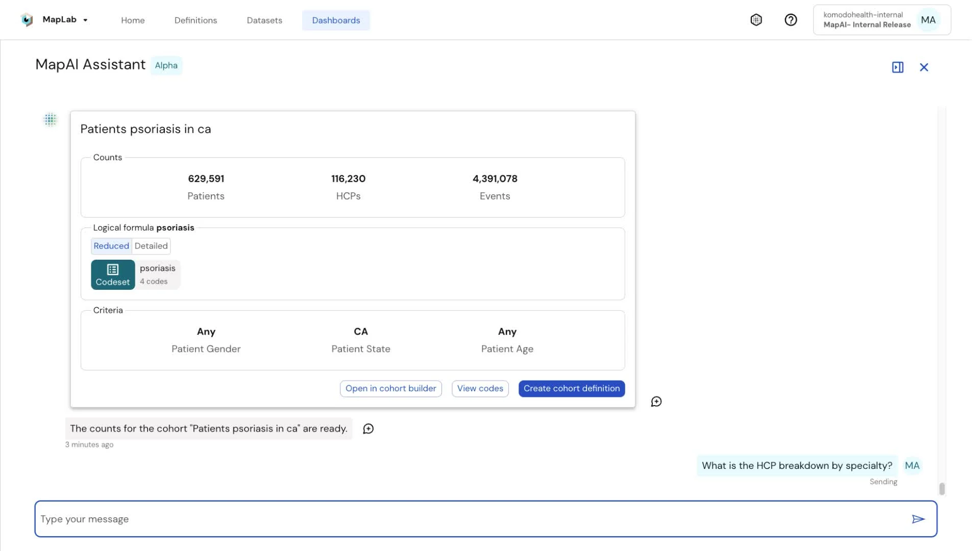Open the help question mark icon
This screenshot has width=980, height=551.
click(x=791, y=20)
